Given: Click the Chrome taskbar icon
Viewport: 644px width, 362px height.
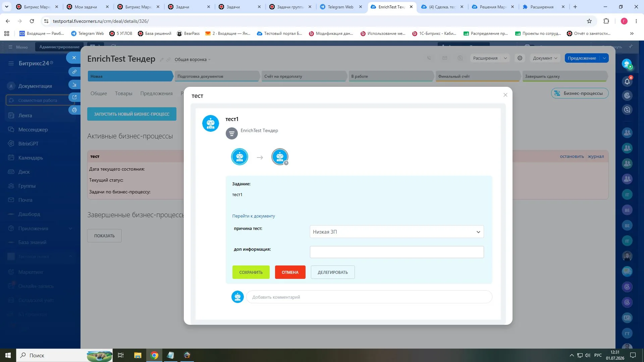Looking at the screenshot, I should [x=154, y=355].
